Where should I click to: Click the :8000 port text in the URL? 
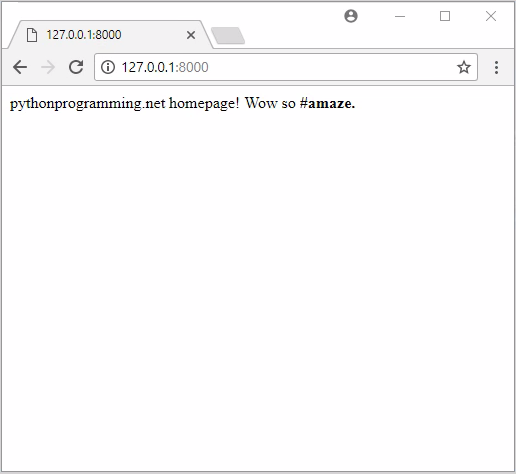[192, 67]
